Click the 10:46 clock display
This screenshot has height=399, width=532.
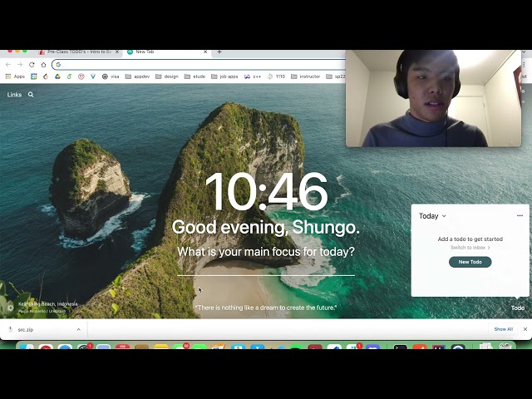tap(266, 192)
